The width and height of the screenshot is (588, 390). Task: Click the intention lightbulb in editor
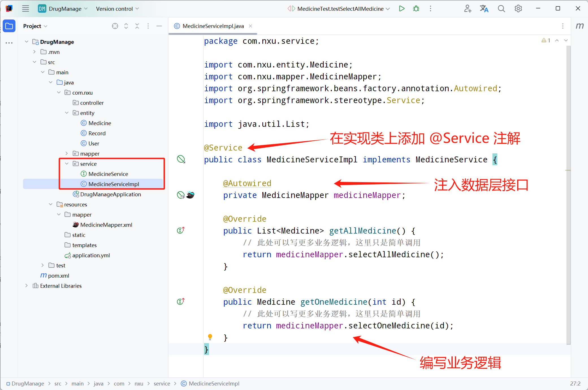(x=210, y=337)
